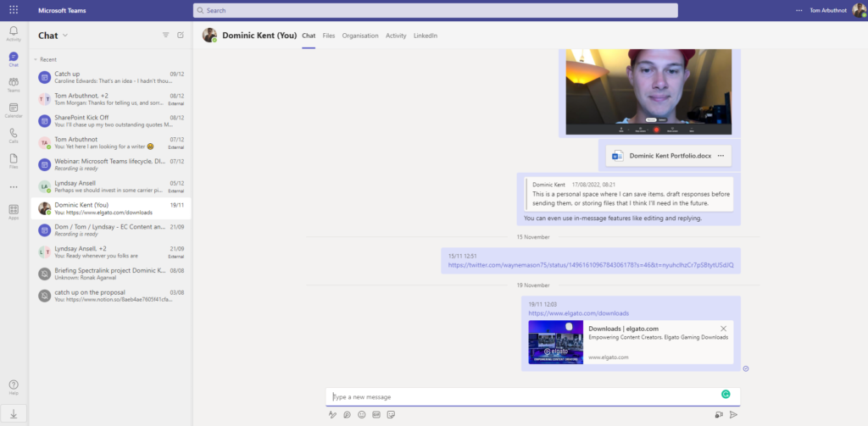Open the Twitter status link
The width and height of the screenshot is (868, 426).
(x=590, y=265)
